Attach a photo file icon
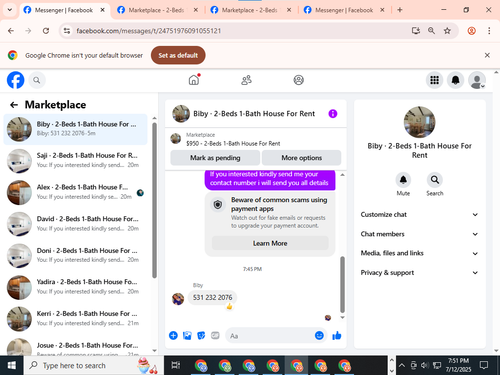 coord(187,335)
